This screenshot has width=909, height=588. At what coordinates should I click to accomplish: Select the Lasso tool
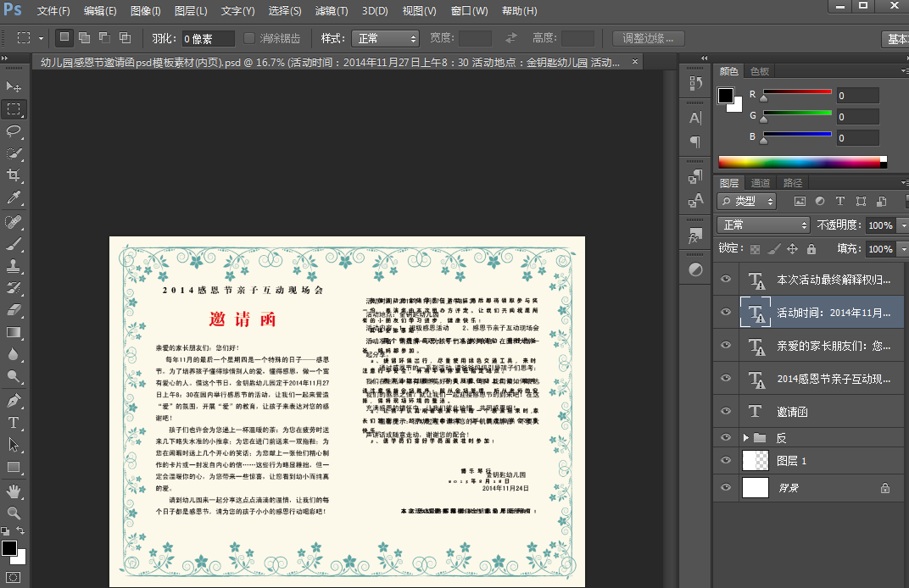tap(14, 130)
